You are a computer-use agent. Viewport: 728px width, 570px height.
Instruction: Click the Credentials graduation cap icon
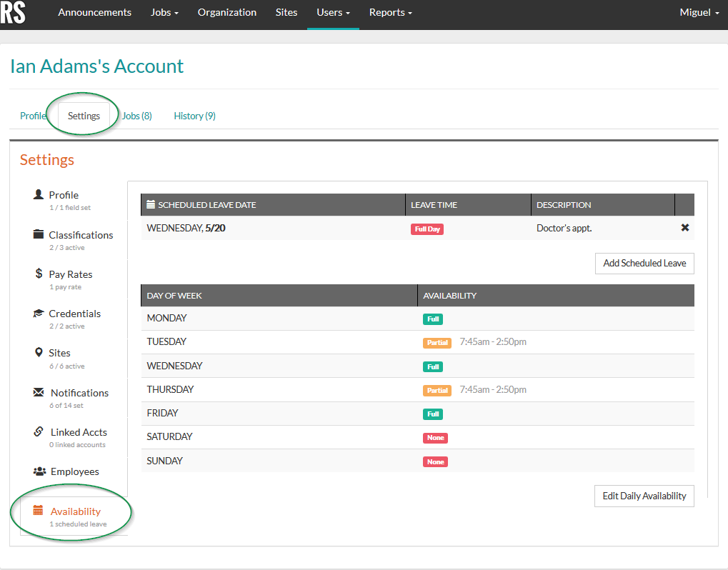[x=39, y=314]
